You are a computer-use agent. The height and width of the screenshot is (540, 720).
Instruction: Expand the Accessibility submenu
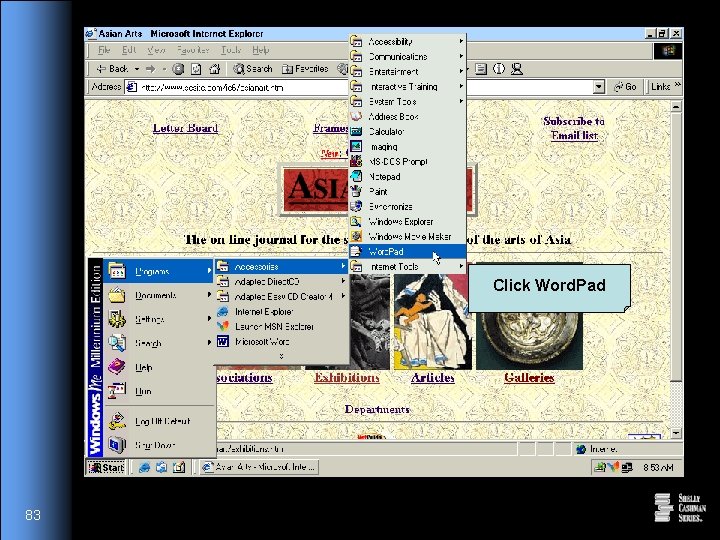[408, 41]
